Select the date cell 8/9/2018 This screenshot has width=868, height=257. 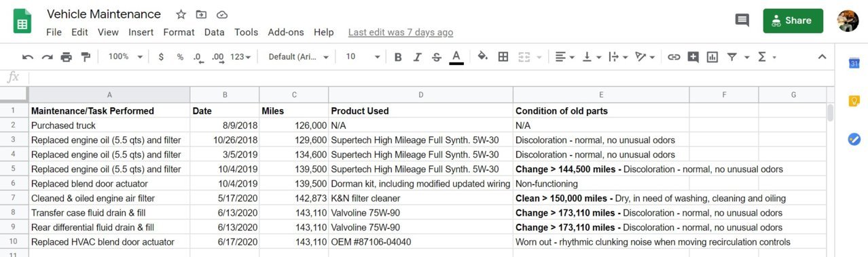[x=225, y=125]
